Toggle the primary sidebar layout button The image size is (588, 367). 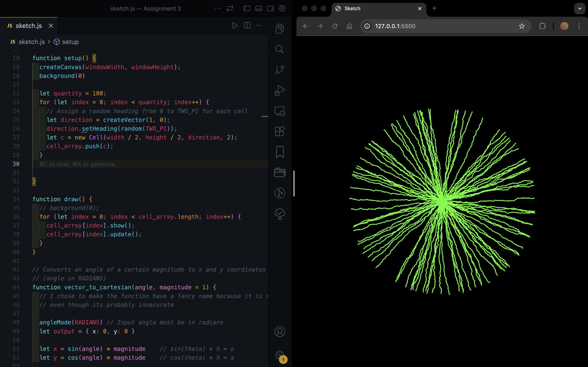pos(247,8)
